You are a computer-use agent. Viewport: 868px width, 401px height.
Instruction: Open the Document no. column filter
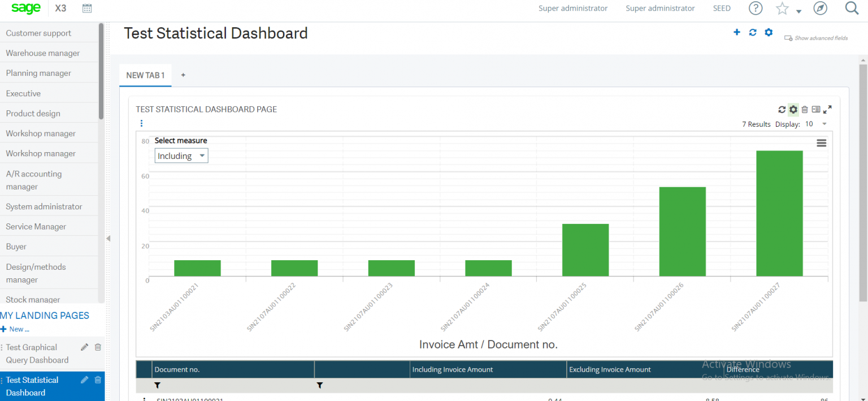158,385
